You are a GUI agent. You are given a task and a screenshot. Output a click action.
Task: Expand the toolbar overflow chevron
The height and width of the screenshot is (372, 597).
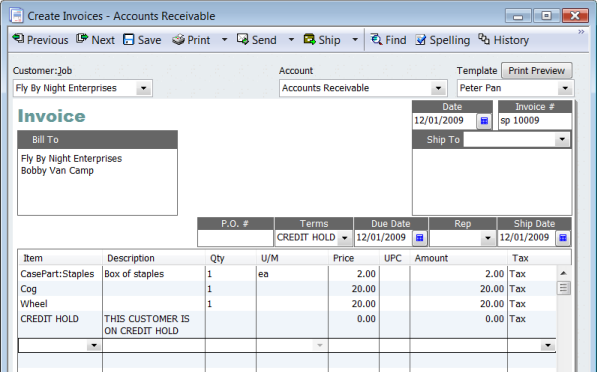coord(581,32)
